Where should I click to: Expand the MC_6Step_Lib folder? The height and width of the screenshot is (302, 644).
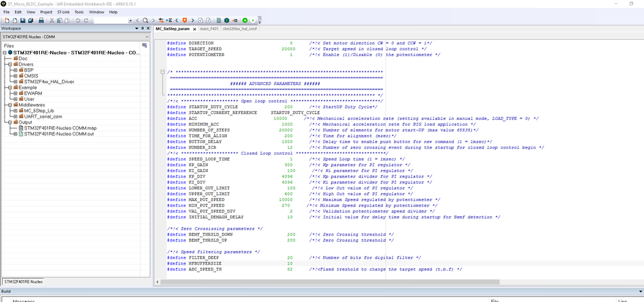click(x=15, y=111)
